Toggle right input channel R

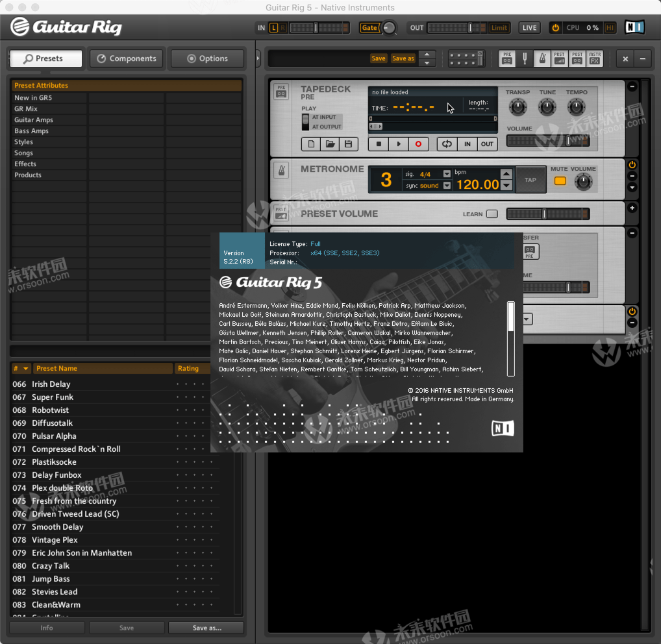coord(283,28)
